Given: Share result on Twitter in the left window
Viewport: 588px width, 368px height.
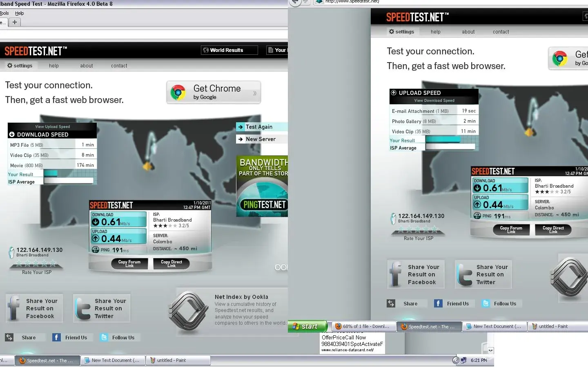Looking at the screenshot, I should click(102, 308).
